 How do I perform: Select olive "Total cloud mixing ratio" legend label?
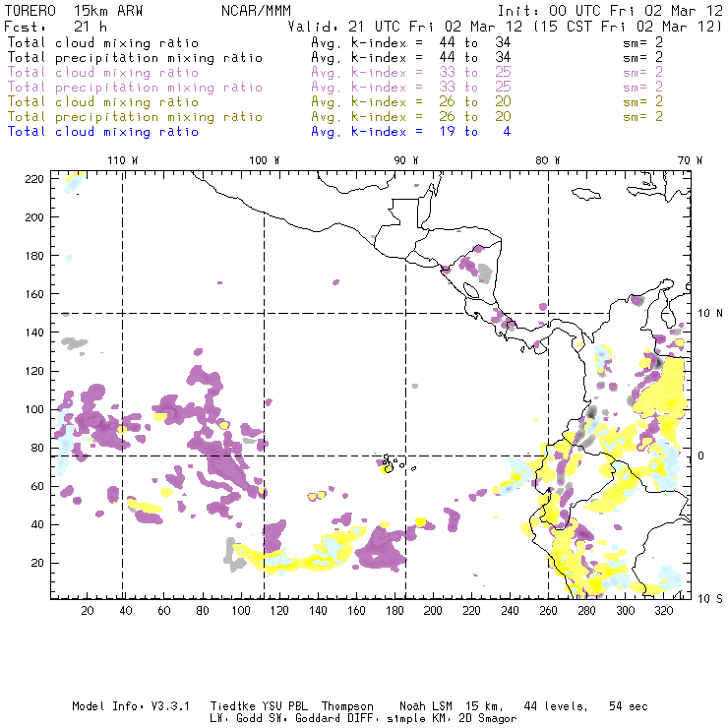103,102
